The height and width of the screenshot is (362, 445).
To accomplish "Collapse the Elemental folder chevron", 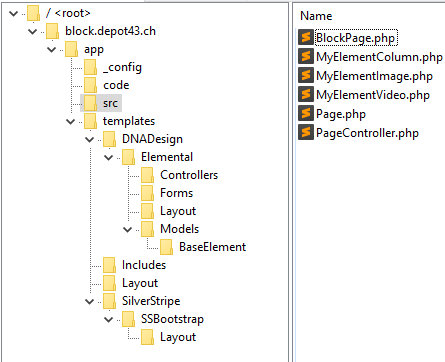I will 109,158.
